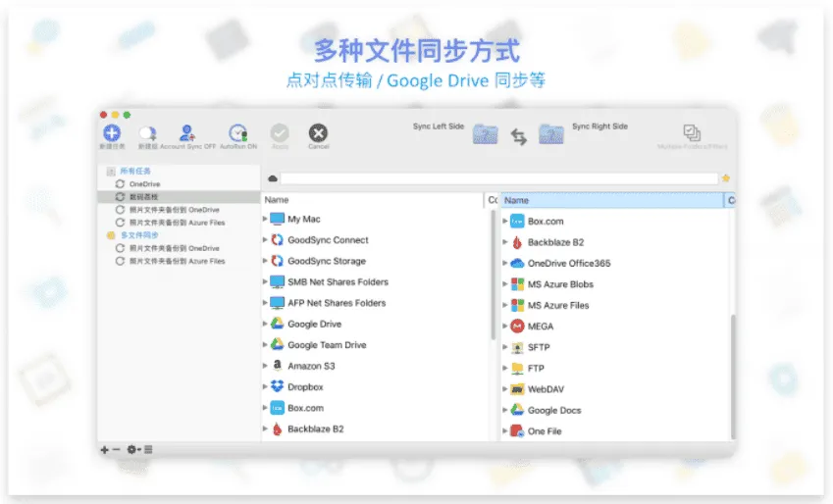Expand the Google Drive tree entry

pos(265,324)
